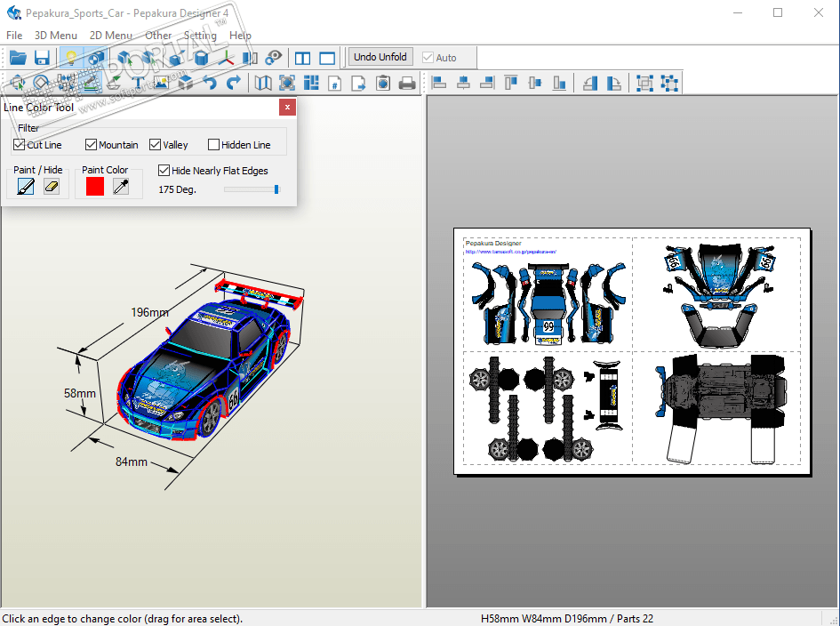This screenshot has height=626, width=840.
Task: Close the Line Color Tool panel
Action: click(x=287, y=108)
